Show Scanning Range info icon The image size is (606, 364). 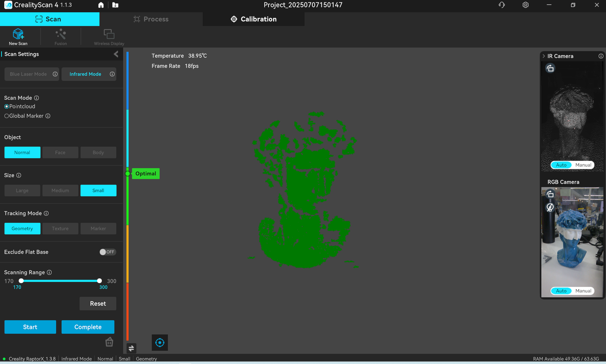[x=49, y=273]
